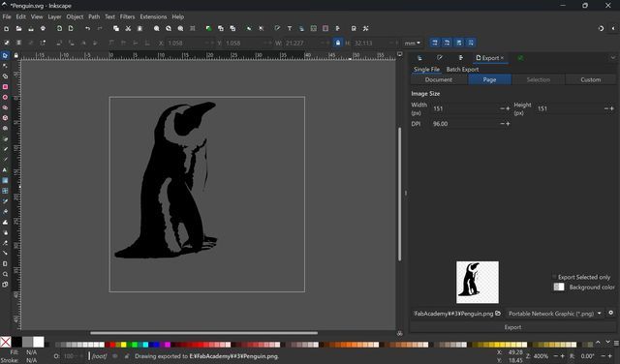Decrease export Height with minus

pos(606,108)
